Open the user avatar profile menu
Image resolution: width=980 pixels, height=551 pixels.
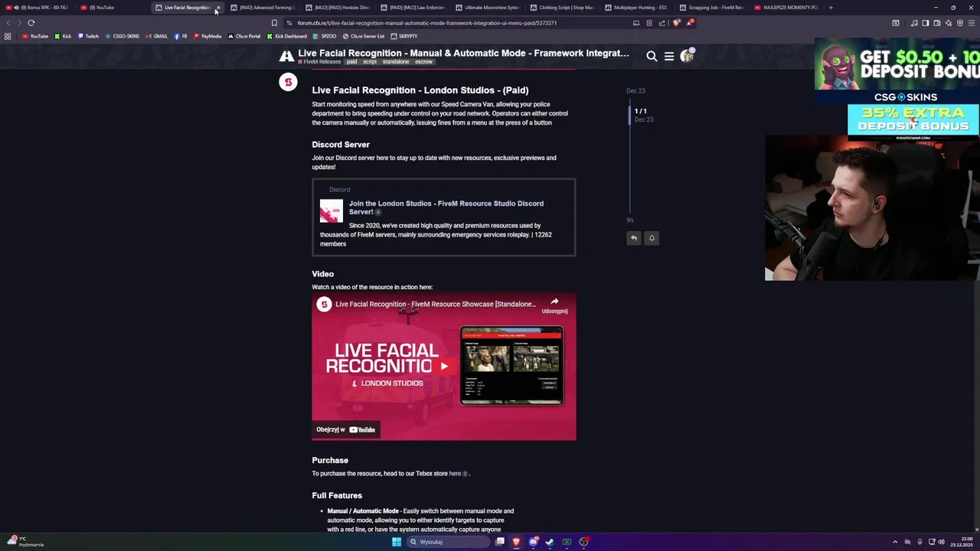point(687,55)
